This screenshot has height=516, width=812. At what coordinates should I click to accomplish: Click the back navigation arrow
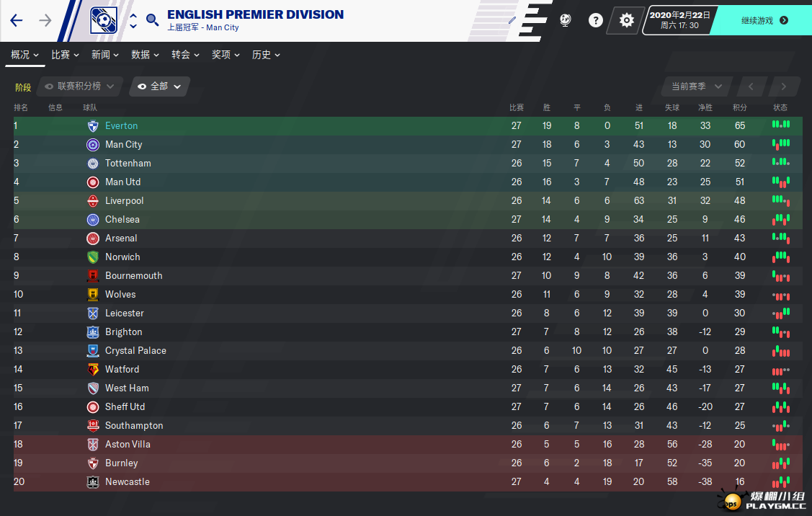[17, 20]
